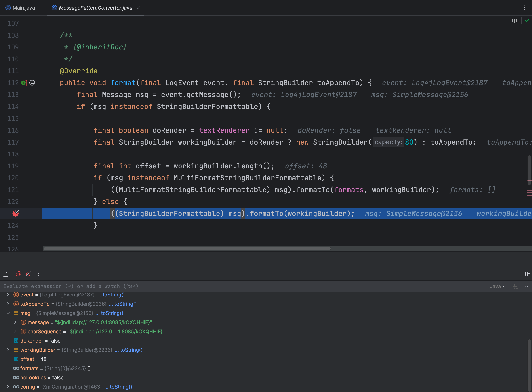The height and width of the screenshot is (392, 532).
Task: Click line number 119 in gutter
Action: click(x=13, y=166)
